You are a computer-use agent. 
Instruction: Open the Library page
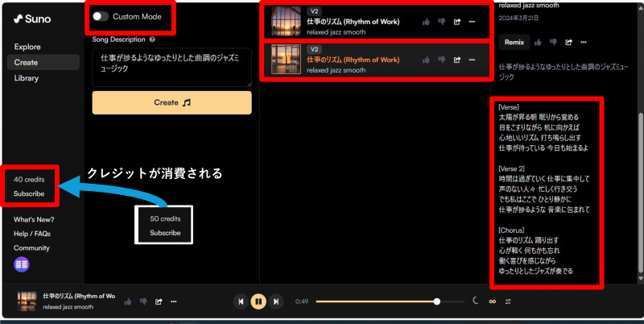27,78
